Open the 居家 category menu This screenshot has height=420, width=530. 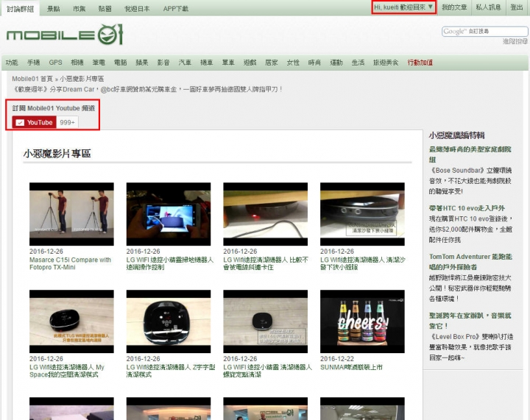coord(272,63)
